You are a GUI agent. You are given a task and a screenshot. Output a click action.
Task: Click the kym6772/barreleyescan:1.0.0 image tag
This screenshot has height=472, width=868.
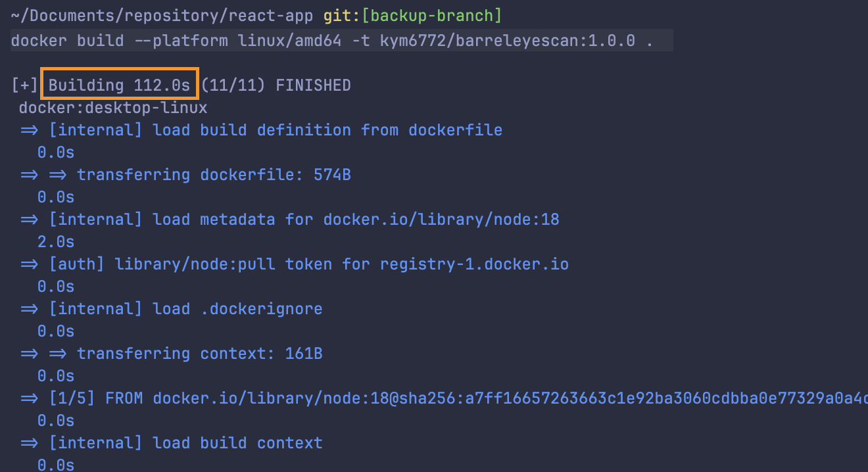507,41
